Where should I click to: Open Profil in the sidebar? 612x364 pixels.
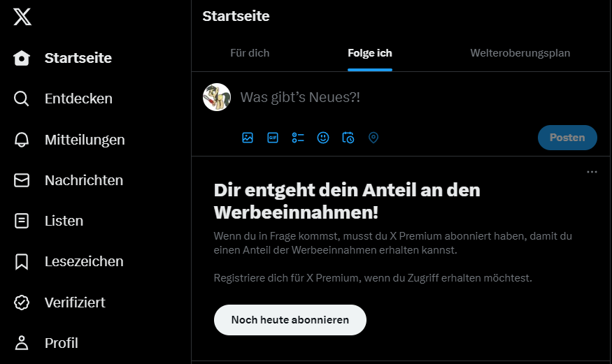pos(62,343)
